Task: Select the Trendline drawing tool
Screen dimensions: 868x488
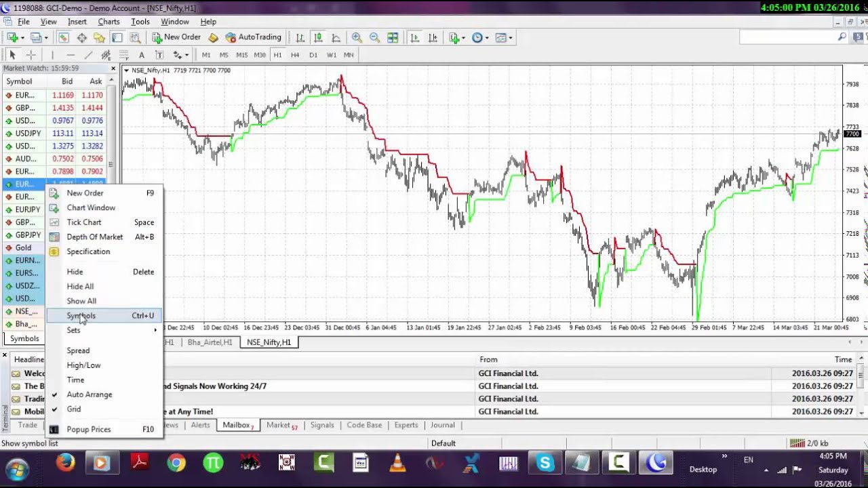Action: (x=88, y=55)
